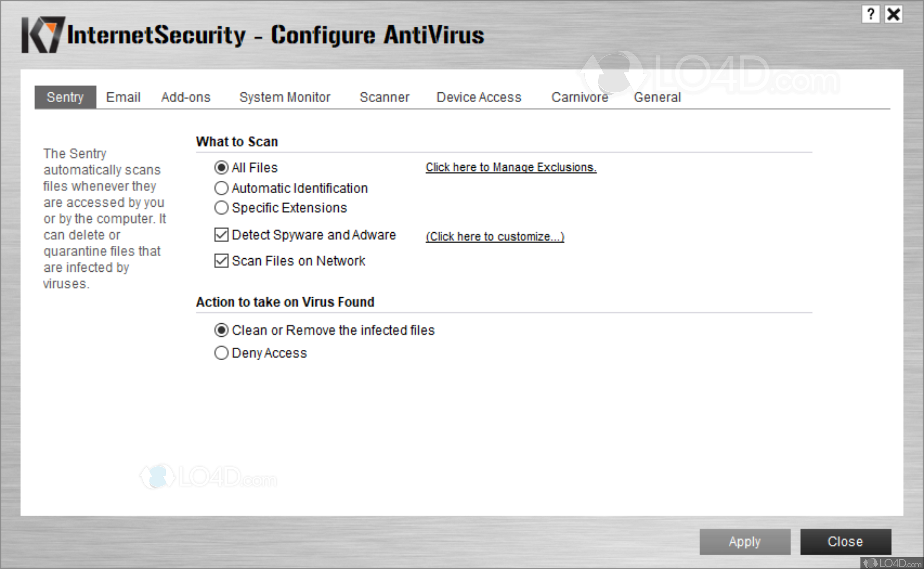Disable Detect Spyware and Adware

click(221, 234)
